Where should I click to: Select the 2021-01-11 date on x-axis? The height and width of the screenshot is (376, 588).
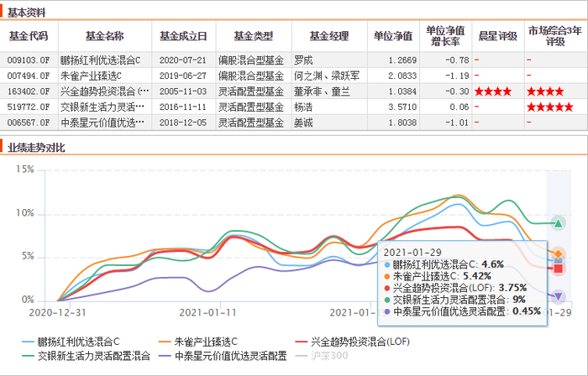tap(207, 312)
